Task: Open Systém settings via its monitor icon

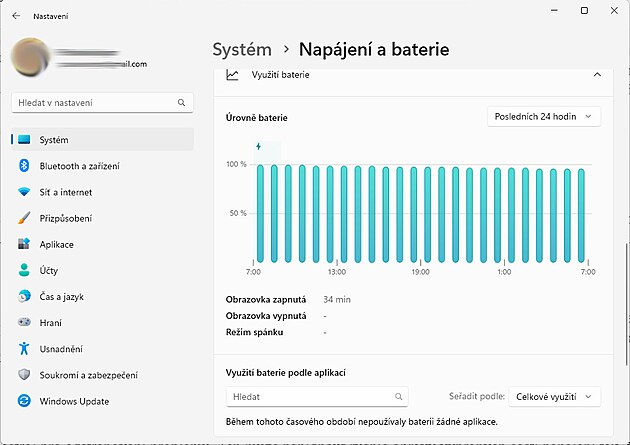Action: 24,140
